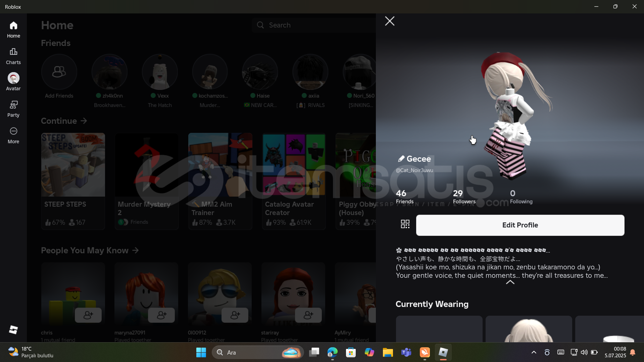Open Copilot from the taskbar
644x362 pixels.
369,352
